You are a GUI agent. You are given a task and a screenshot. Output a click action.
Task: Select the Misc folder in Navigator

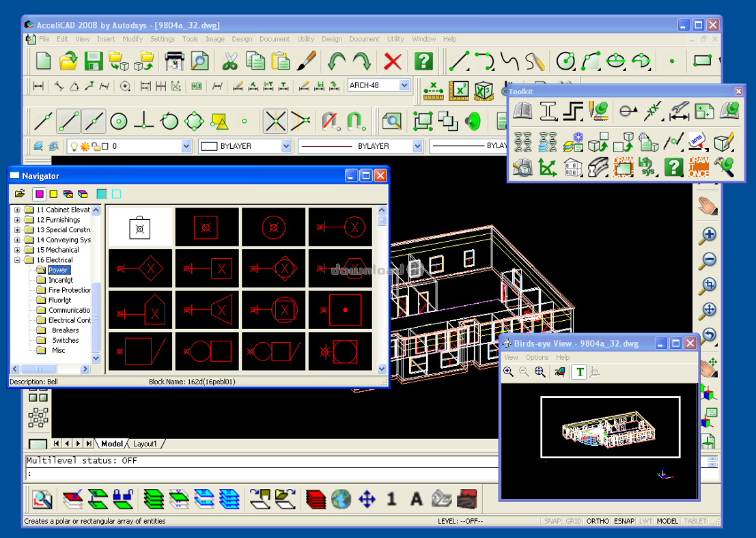(58, 350)
